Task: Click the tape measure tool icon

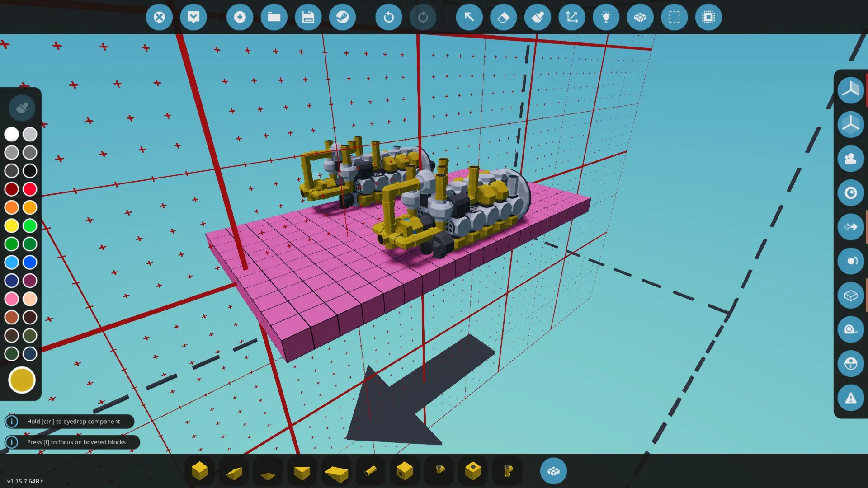Action: pos(850,329)
